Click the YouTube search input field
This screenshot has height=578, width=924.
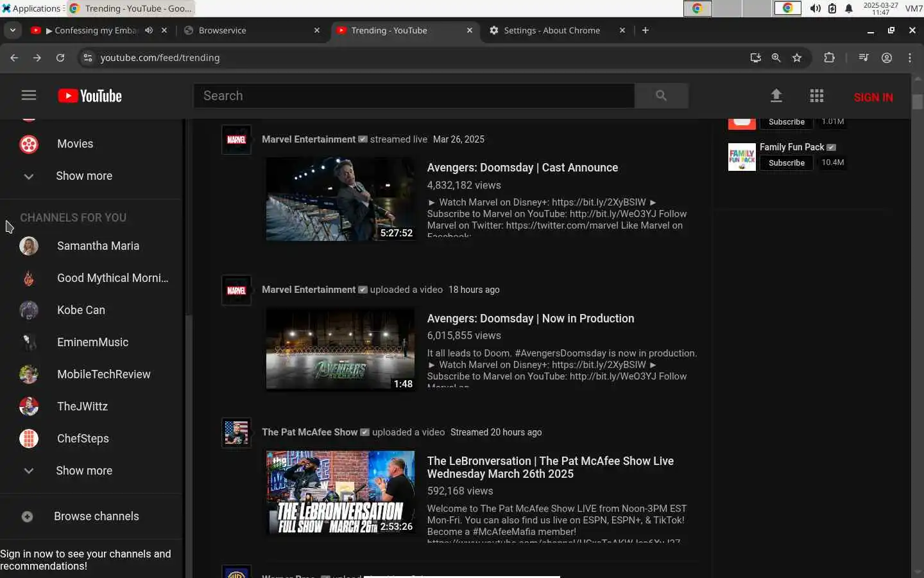click(x=414, y=96)
